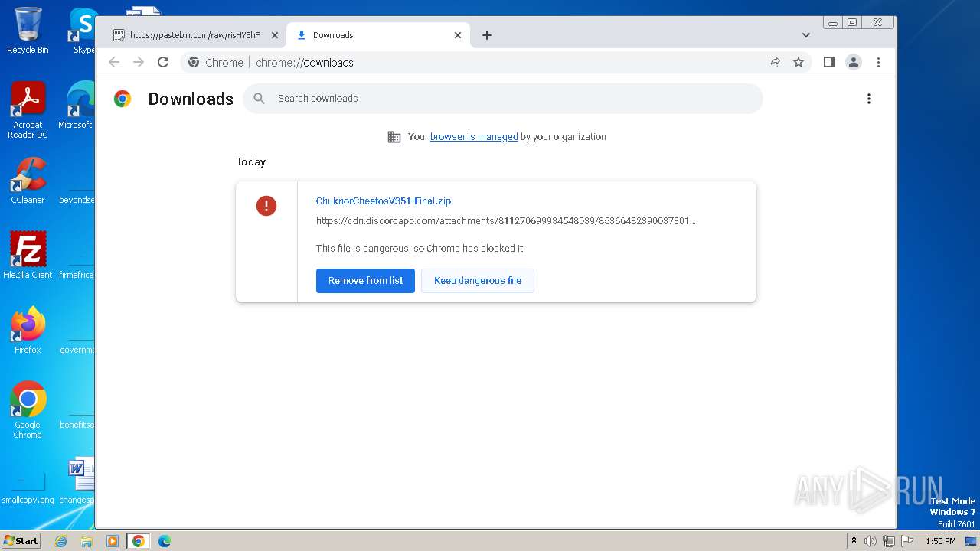Switch to the pastebin.com raw tab
980x551 pixels.
click(x=195, y=35)
